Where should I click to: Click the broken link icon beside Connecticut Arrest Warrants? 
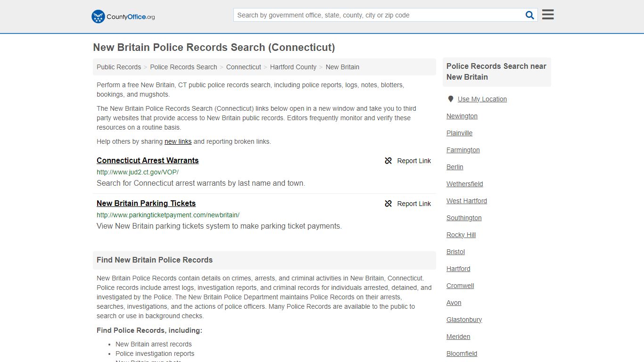point(388,161)
